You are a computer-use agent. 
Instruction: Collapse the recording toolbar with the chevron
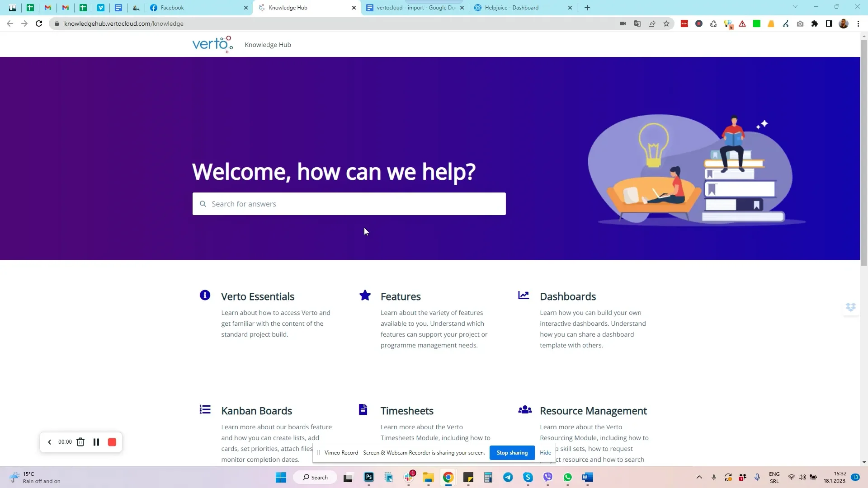(x=50, y=442)
